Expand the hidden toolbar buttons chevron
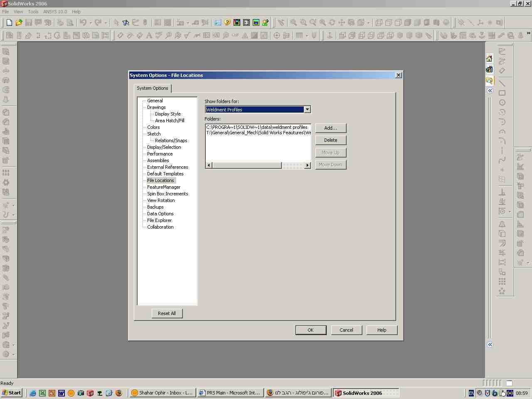The height and width of the screenshot is (399, 532). tap(528, 34)
